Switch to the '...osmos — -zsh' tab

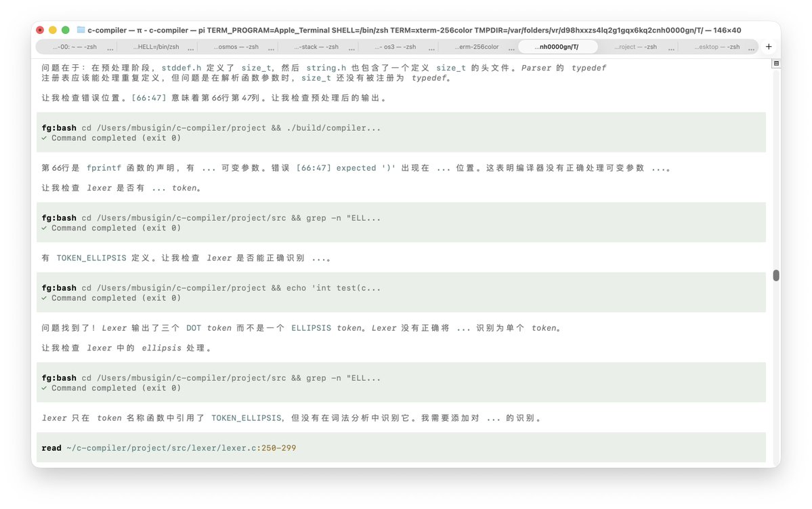[236, 47]
